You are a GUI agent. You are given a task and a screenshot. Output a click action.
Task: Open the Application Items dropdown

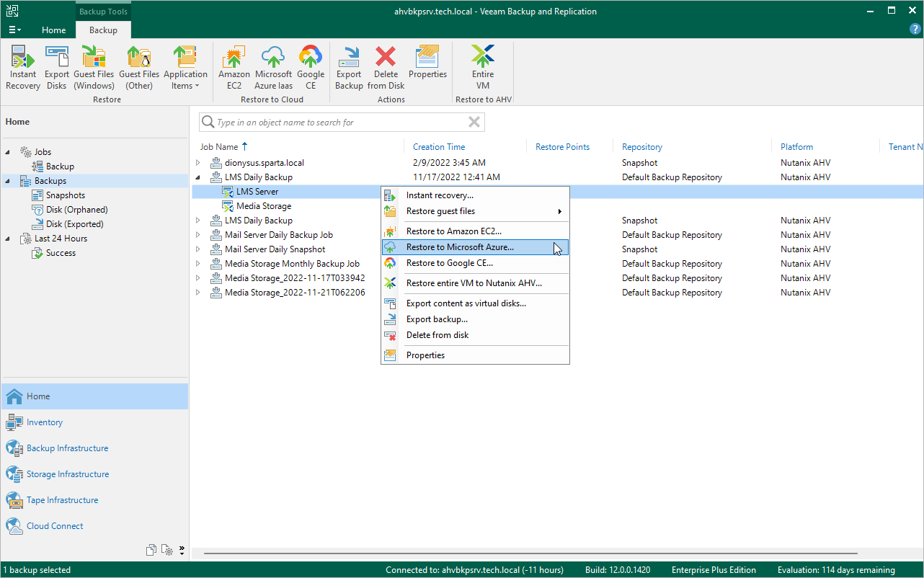coord(185,67)
